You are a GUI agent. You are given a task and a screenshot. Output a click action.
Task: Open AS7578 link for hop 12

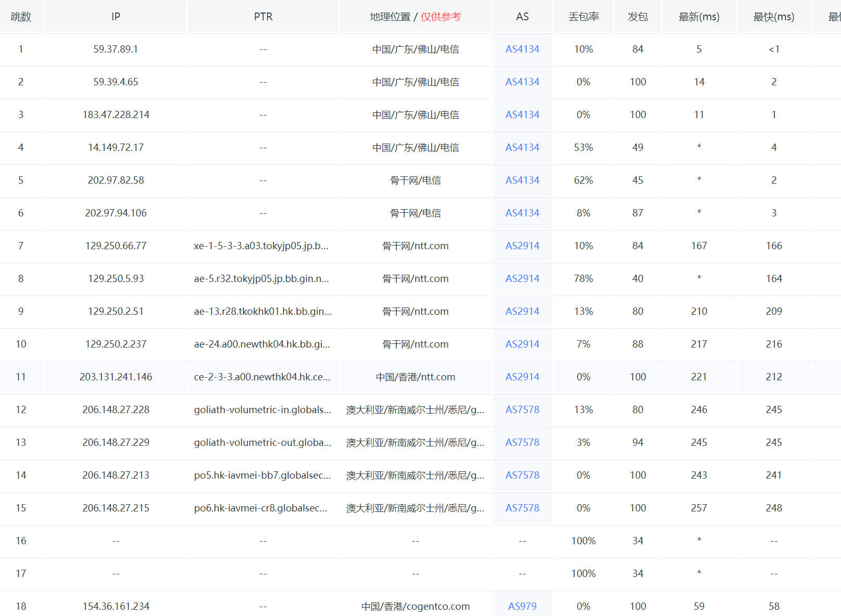[522, 410]
